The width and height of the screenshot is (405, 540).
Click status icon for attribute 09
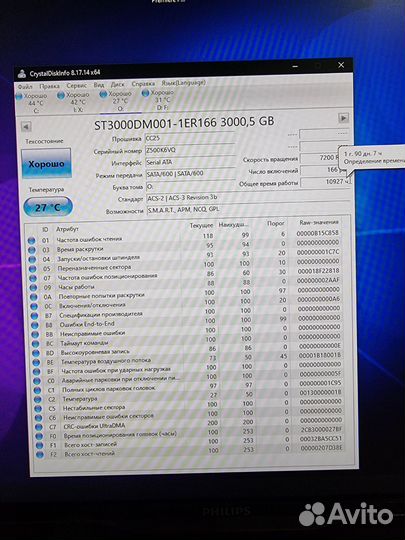pyautogui.click(x=33, y=287)
